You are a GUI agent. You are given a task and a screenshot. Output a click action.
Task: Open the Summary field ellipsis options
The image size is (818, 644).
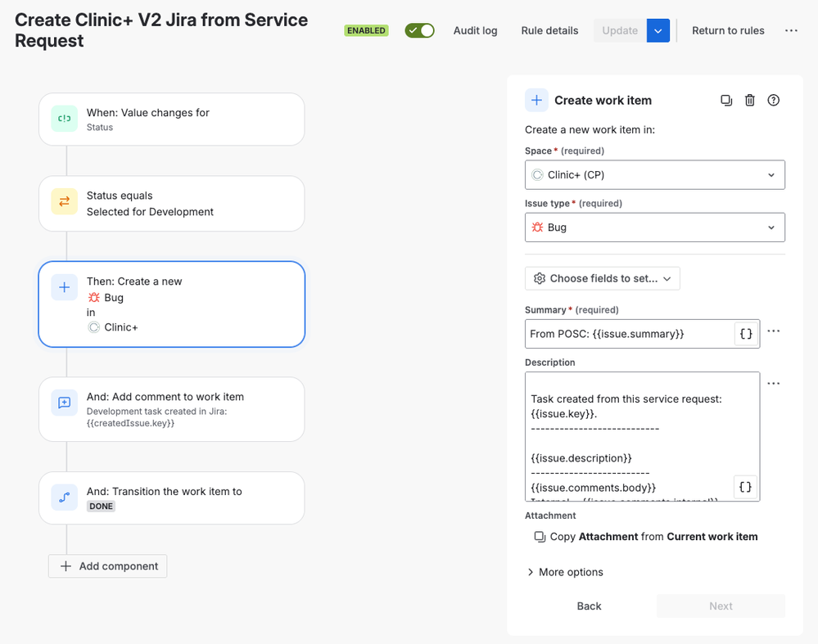(774, 331)
